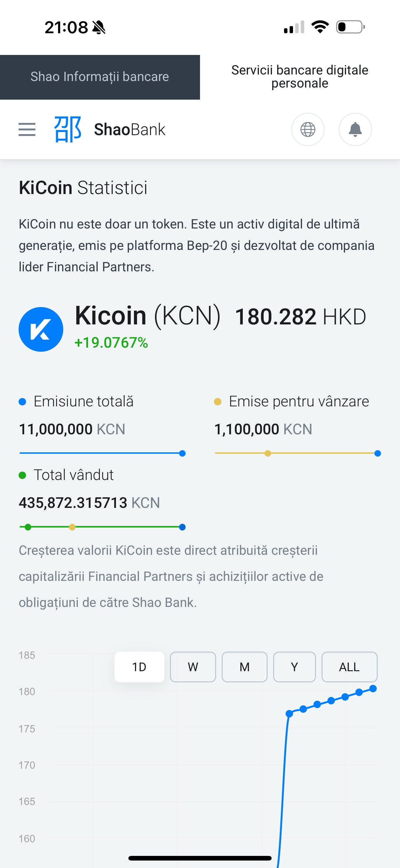Tap the ShaoBank brand name text
Viewport: 400px width, 868px height.
click(130, 129)
